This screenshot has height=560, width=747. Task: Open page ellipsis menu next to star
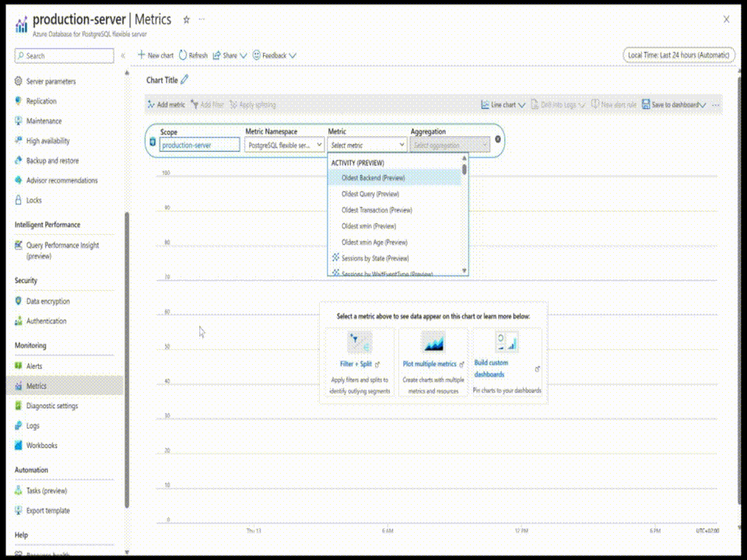coord(202,19)
